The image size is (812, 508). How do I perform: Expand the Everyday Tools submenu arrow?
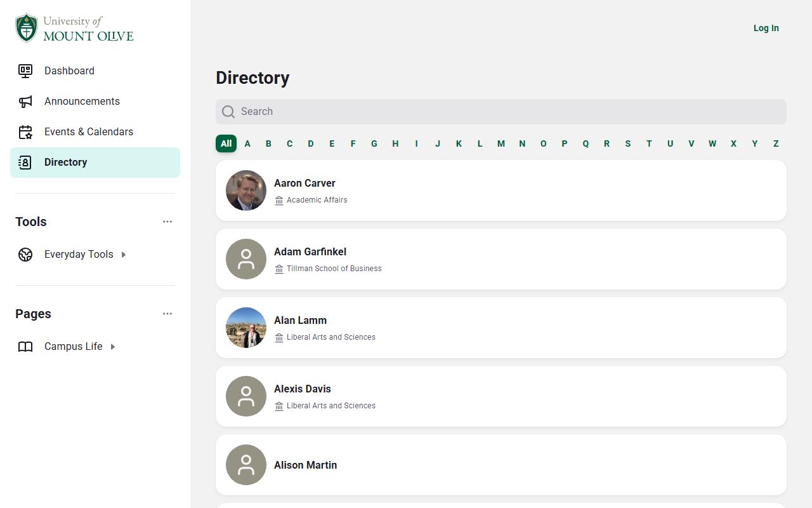point(124,255)
